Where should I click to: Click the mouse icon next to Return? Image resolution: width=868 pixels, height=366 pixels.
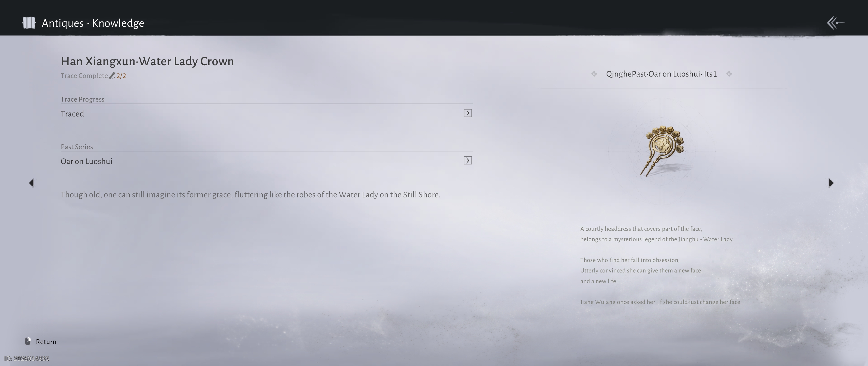tap(28, 341)
